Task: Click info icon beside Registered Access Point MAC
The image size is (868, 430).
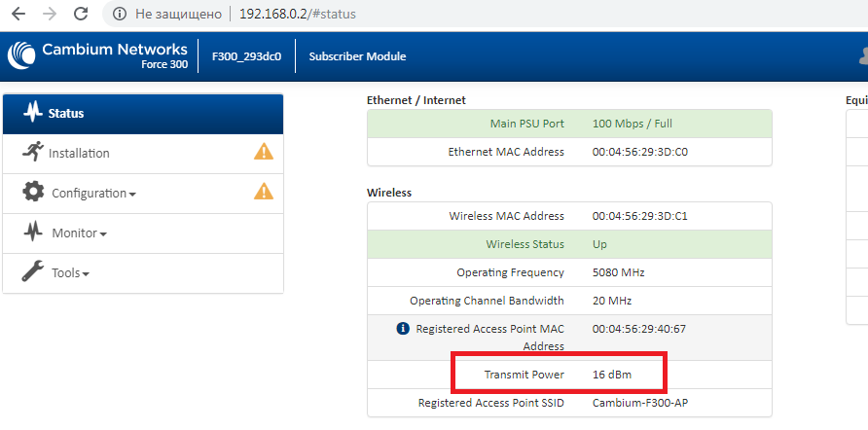Action: 403,329
